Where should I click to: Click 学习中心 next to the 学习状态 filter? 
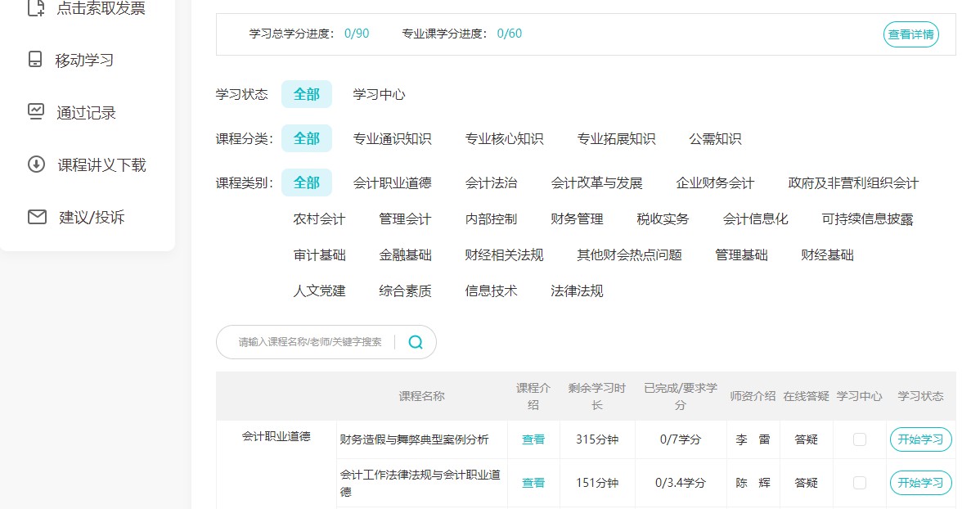377,93
